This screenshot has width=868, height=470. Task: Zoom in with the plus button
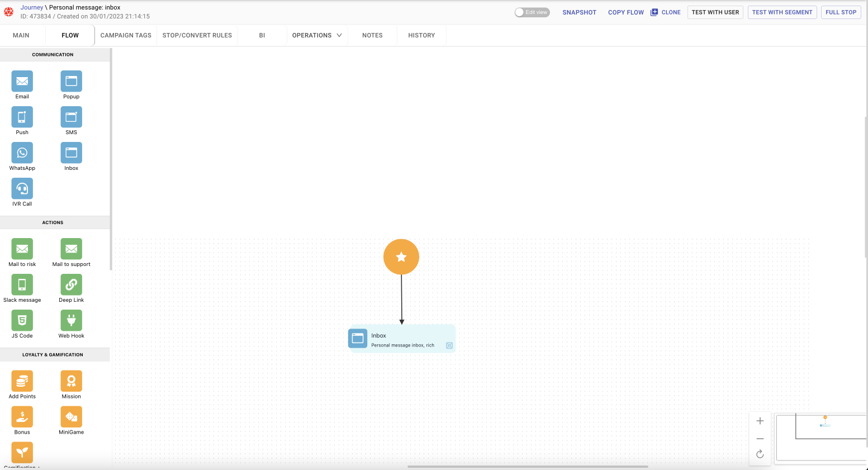point(760,421)
